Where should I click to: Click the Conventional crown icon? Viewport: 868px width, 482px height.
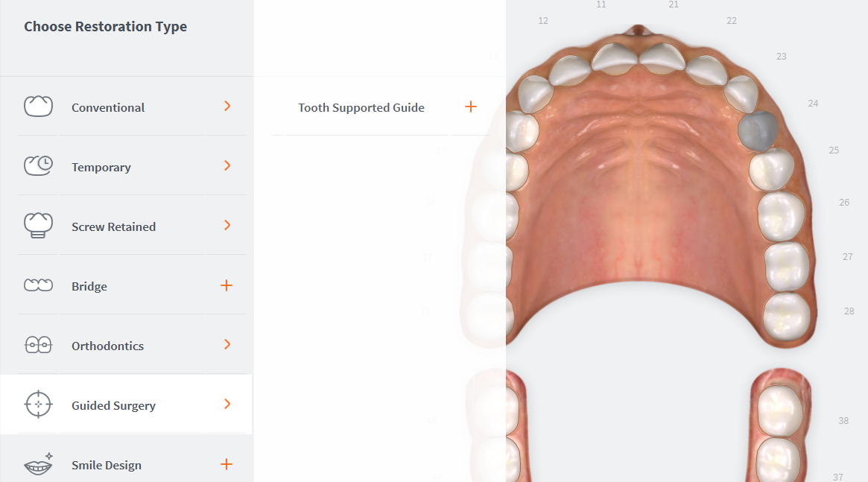point(38,106)
